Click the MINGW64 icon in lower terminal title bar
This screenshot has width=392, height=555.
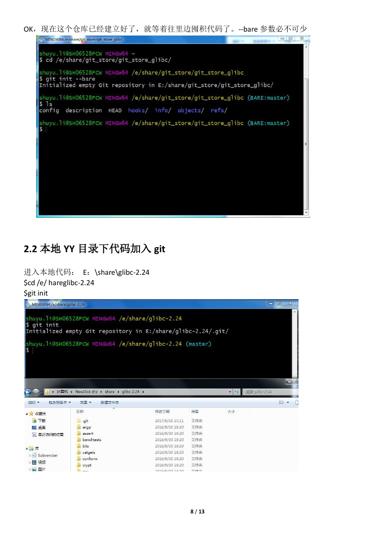tap(28, 304)
